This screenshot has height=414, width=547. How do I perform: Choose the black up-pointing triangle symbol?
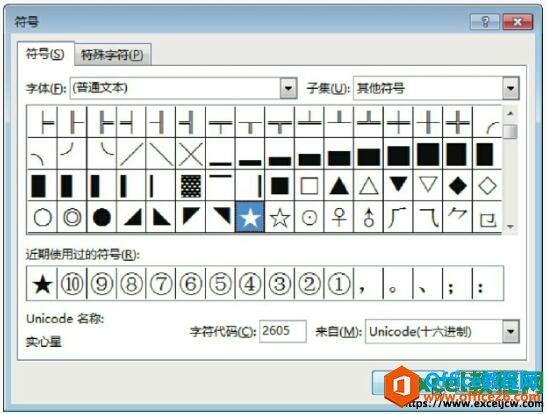[x=339, y=186]
